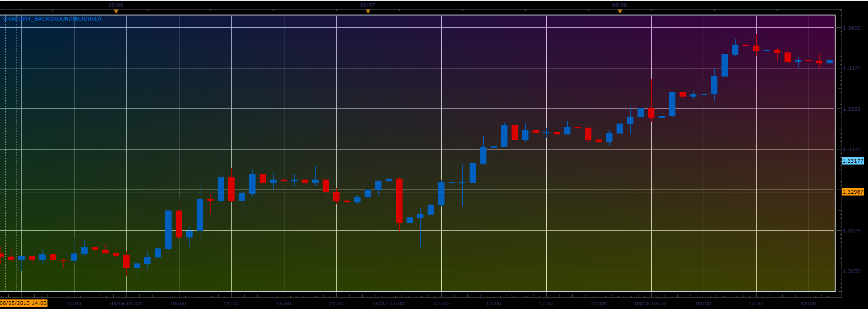Image resolution: width=868 pixels, height=309 pixels.
Task: Click the tallest red candle after 08/07 02:00
Action: tap(399, 201)
